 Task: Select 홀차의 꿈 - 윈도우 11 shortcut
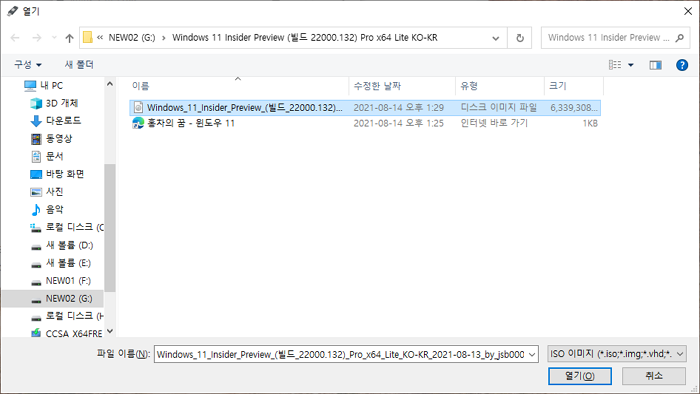tap(191, 123)
